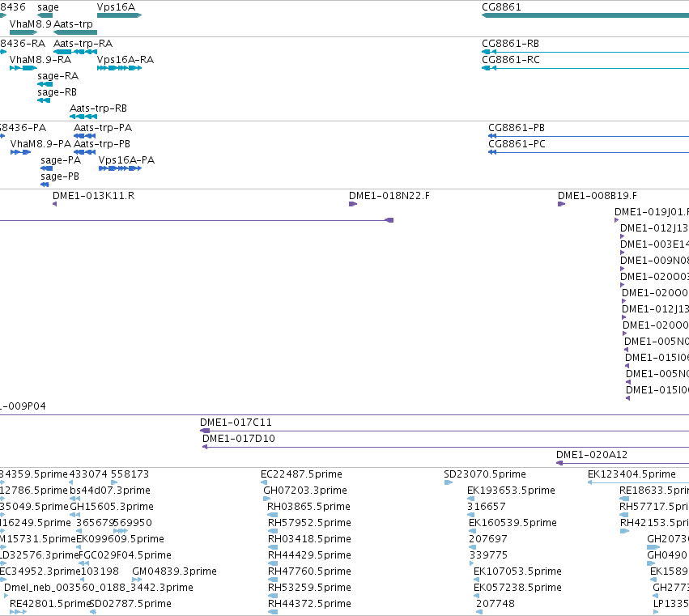Select the sage gene label
The width and height of the screenshot is (689, 616).
[48, 7]
